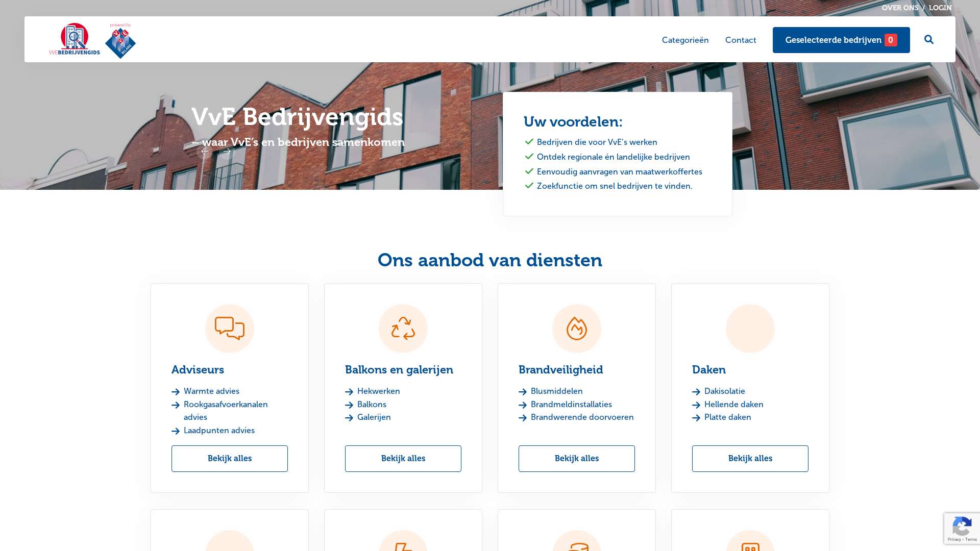The width and height of the screenshot is (980, 551).
Task: Select the flame icon above Brandveiligheid
Action: coord(576,328)
